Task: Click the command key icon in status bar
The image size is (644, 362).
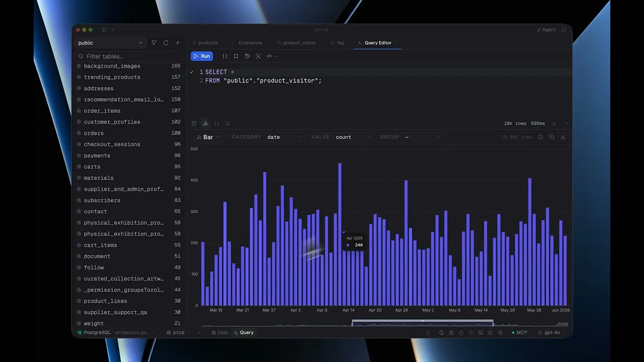Action: coord(451,333)
